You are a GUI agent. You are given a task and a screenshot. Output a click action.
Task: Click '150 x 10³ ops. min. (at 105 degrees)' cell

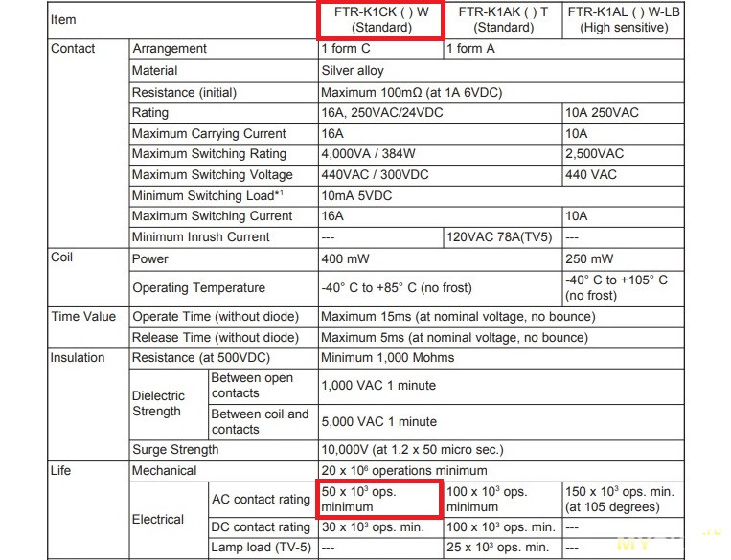[623, 500]
